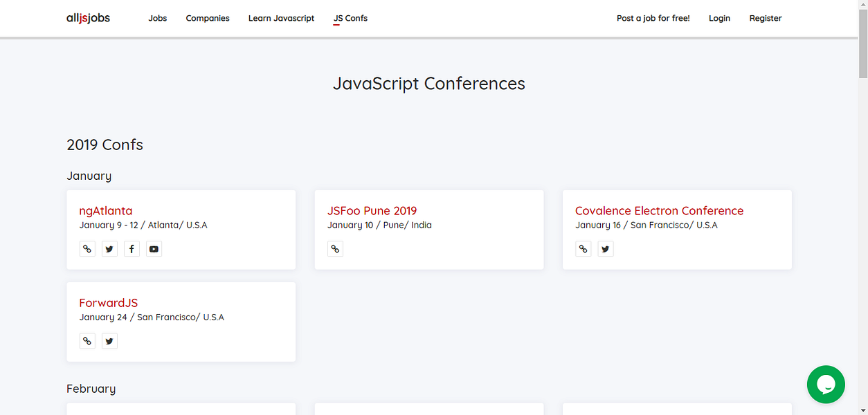Click January 16 / San Francisco text
The image size is (868, 415).
[647, 225]
